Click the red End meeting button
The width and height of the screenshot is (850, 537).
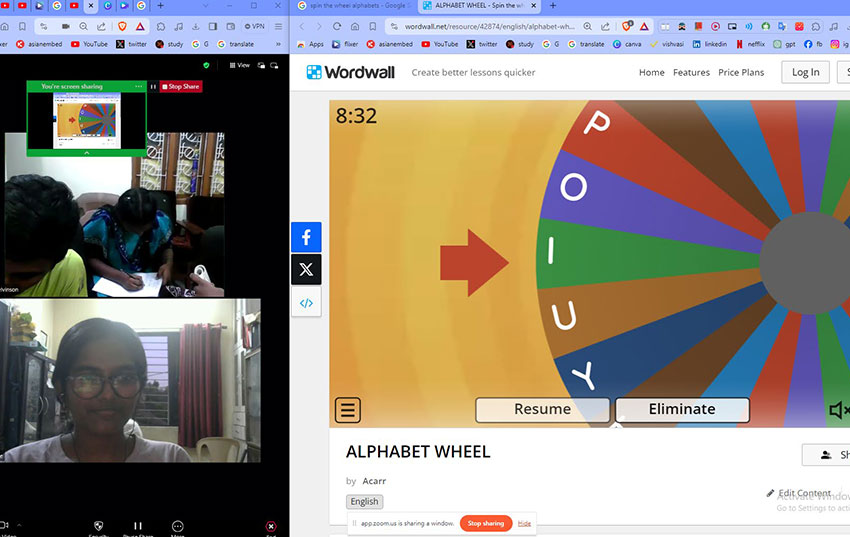coord(271,526)
